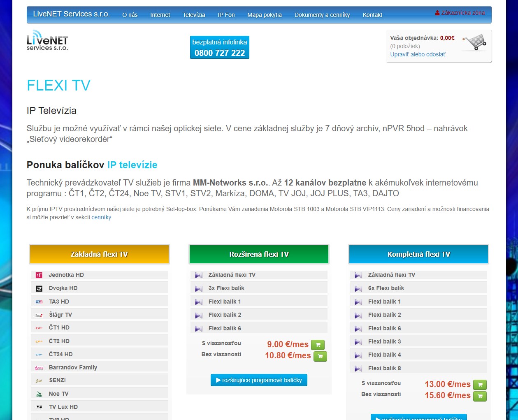Click the Noe TV channel name
Screen dimensions: 518x420
(58, 394)
